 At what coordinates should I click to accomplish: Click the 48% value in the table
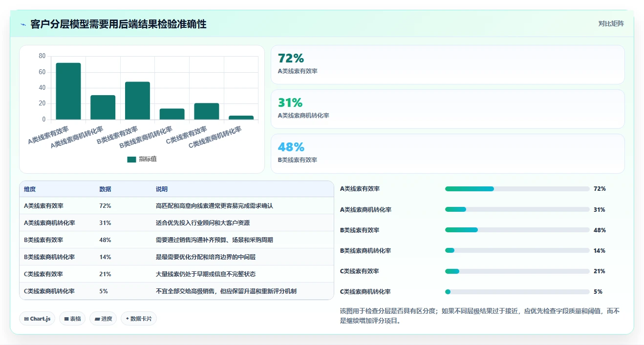pos(105,240)
